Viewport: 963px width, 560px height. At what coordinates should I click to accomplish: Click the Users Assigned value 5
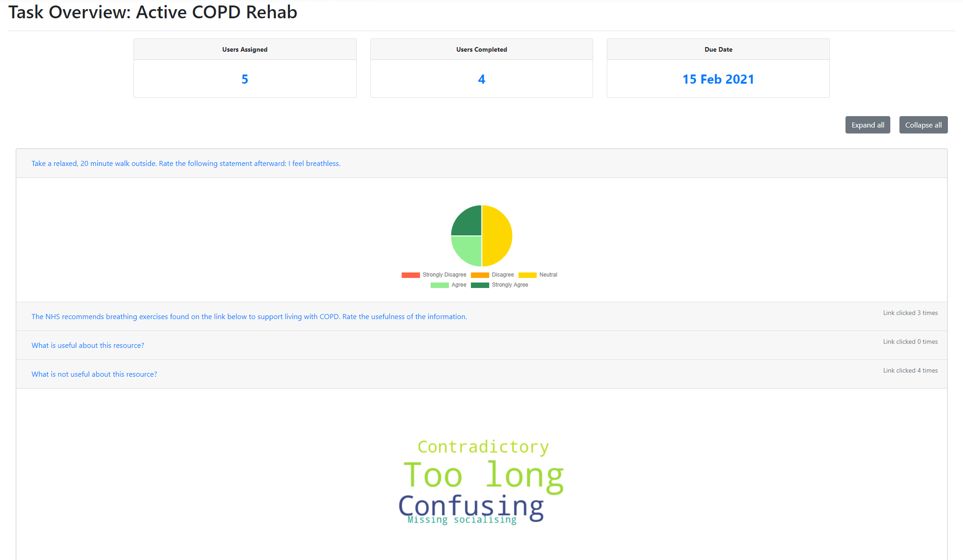pos(245,79)
